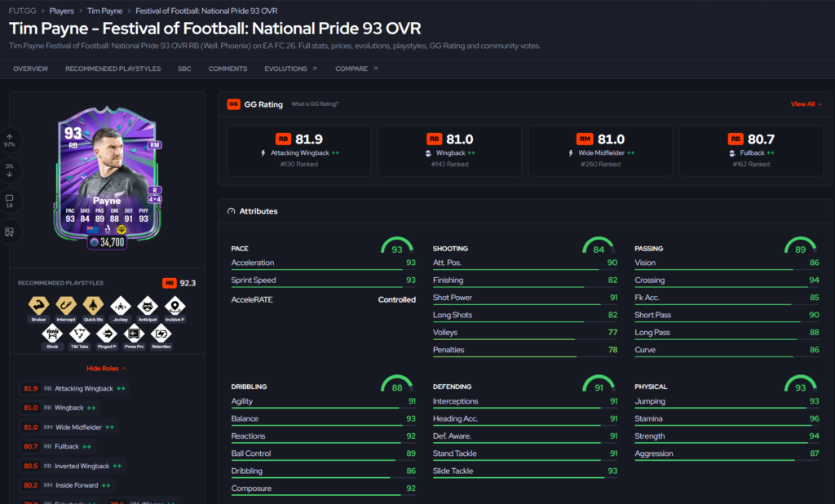
Task: Select the Attacking Wingback 81.9 rating card
Action: (x=299, y=151)
